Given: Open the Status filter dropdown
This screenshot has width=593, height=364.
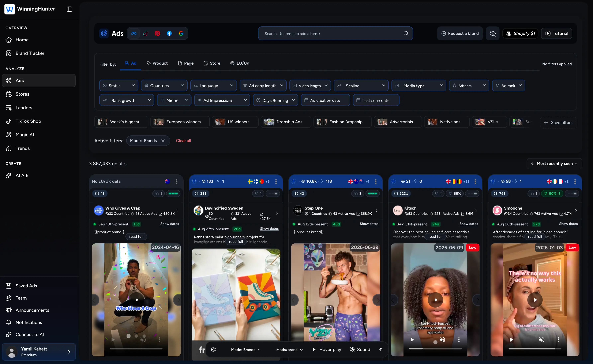Looking at the screenshot, I should point(119,85).
